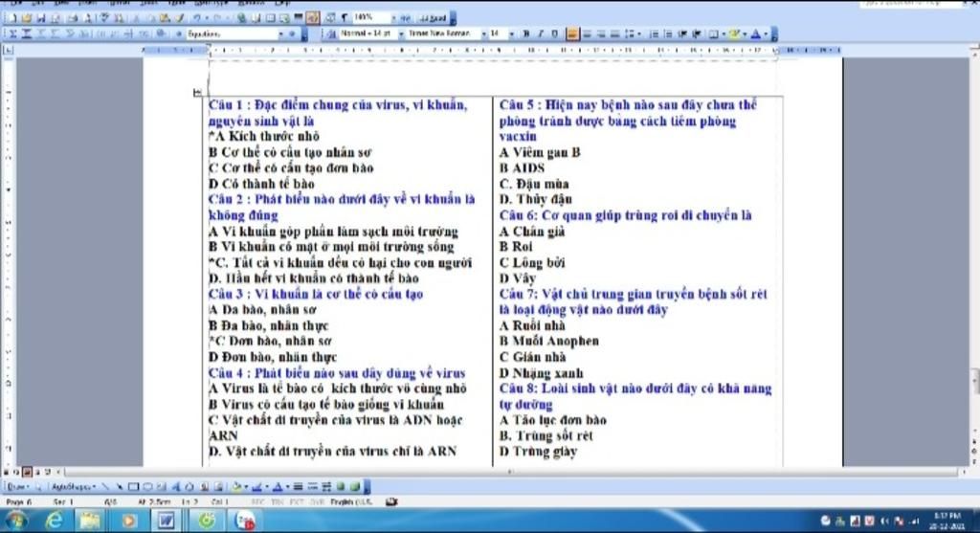The image size is (980, 533).
Task: Open Windows Media Player from taskbar
Action: click(129, 521)
